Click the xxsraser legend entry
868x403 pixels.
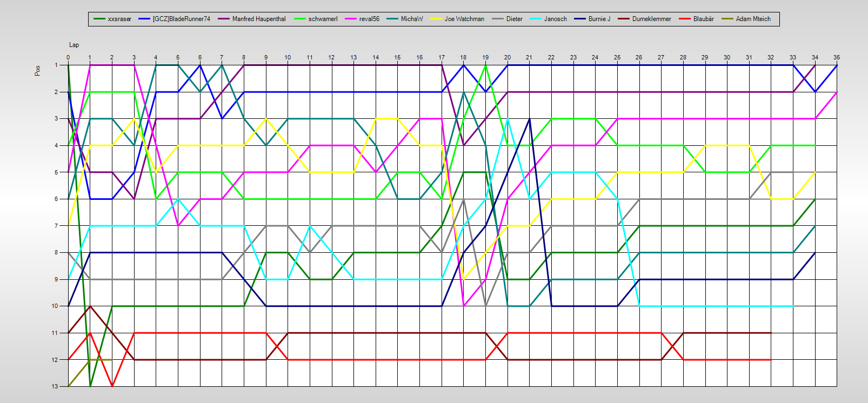[112, 19]
